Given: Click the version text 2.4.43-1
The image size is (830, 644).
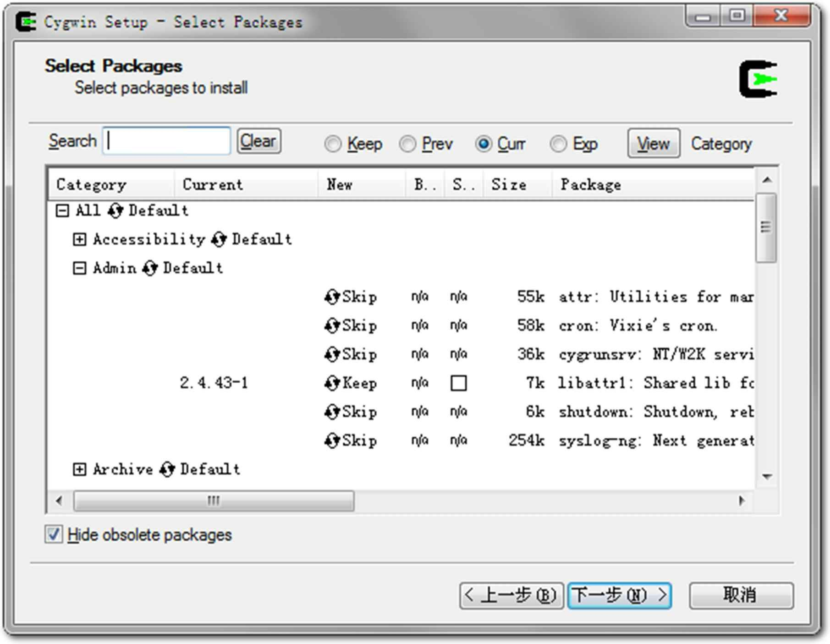Looking at the screenshot, I should pyautogui.click(x=214, y=383).
